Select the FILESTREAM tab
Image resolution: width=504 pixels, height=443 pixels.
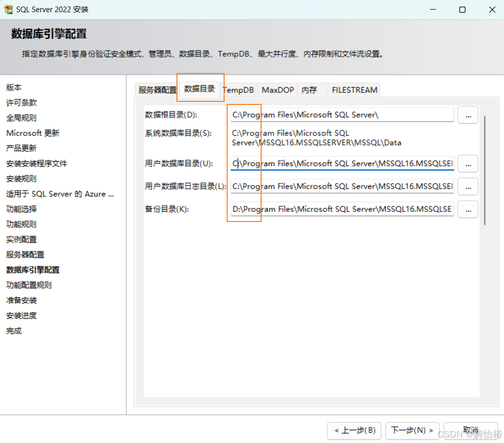[354, 90]
